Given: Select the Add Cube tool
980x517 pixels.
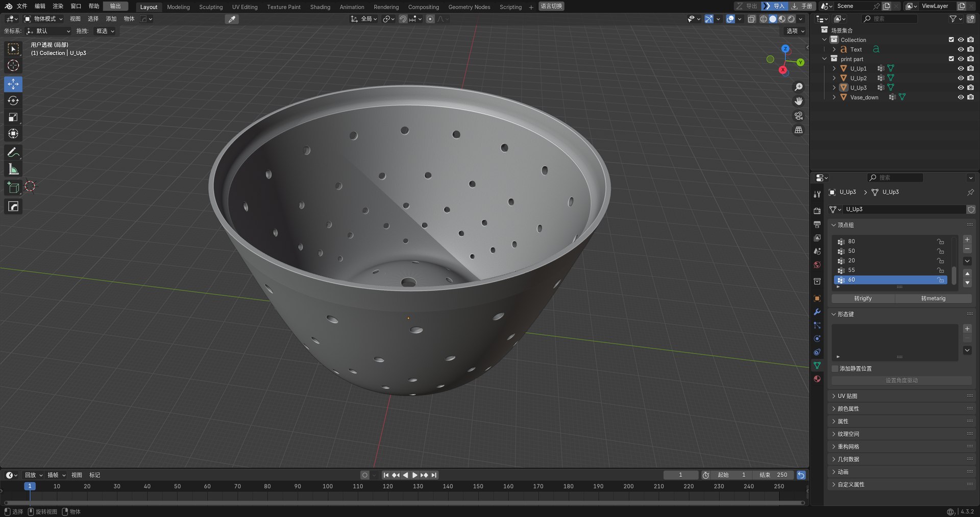Looking at the screenshot, I should click(x=13, y=188).
